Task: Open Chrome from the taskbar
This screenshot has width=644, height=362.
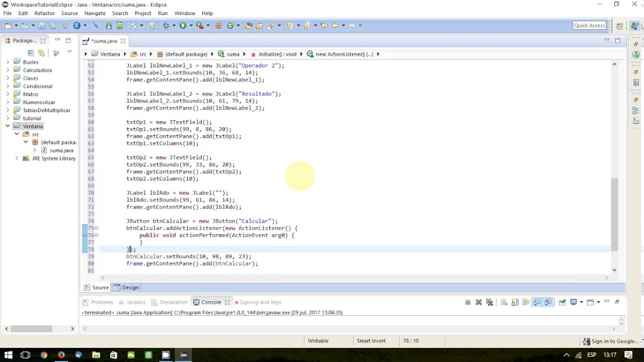Action: (x=44, y=355)
